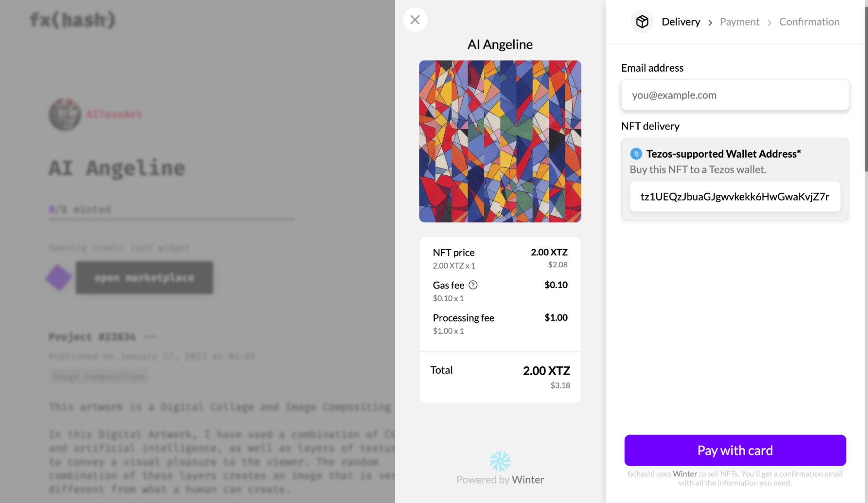The height and width of the screenshot is (503, 868).
Task: Click the minted progress bar
Action: [x=172, y=219]
